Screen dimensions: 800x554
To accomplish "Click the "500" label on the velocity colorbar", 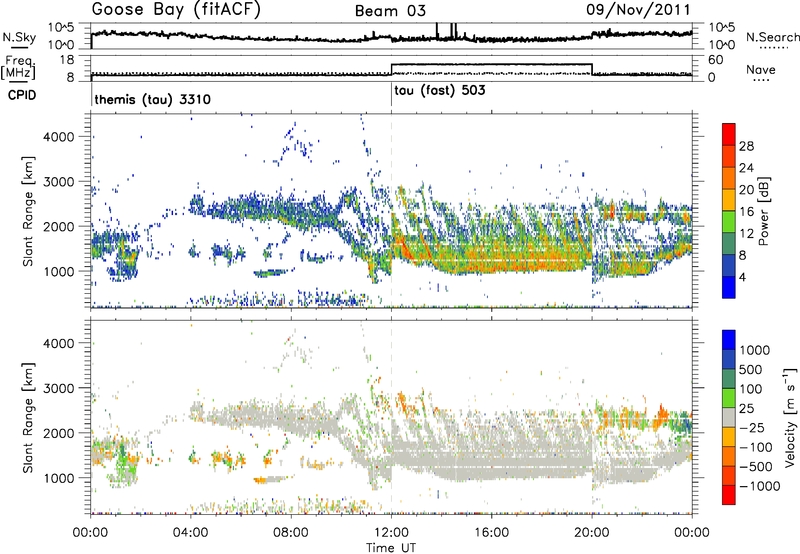I will [753, 370].
